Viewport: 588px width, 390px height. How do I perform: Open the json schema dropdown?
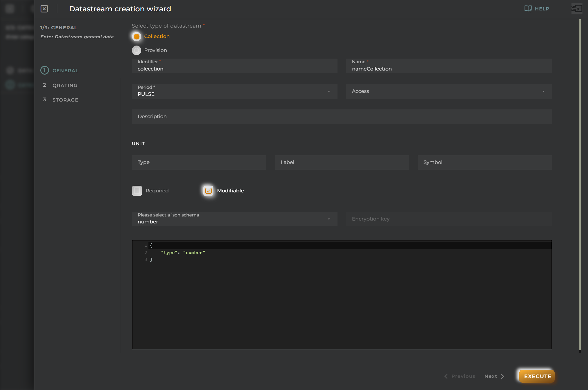235,219
